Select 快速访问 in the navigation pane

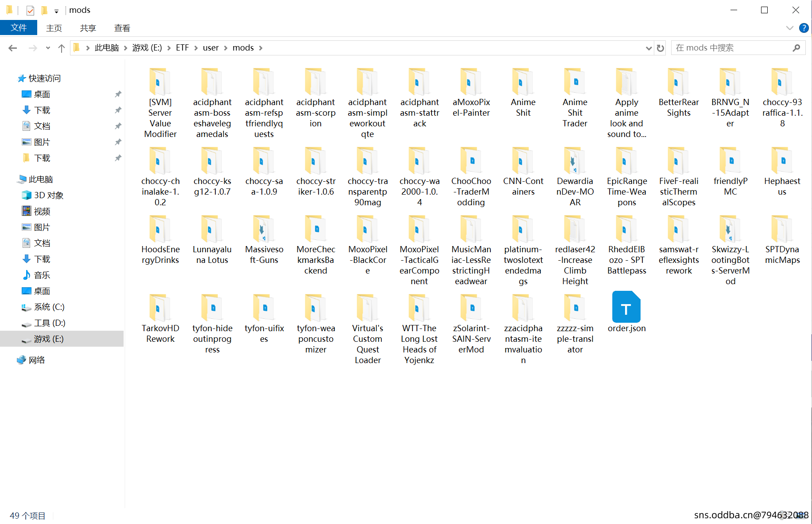click(44, 78)
